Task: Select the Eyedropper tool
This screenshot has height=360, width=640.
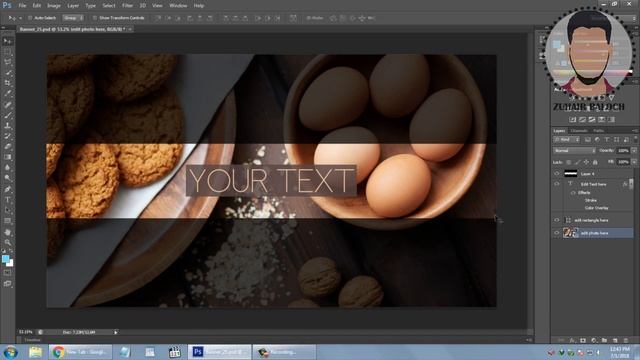Action: click(x=7, y=93)
